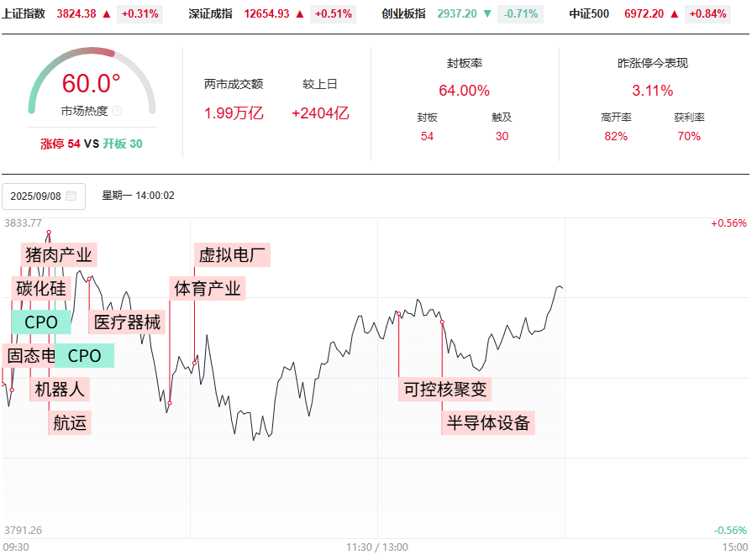The height and width of the screenshot is (560, 752).
Task: Click the green down arrow beside 创业板指
Action: [488, 13]
